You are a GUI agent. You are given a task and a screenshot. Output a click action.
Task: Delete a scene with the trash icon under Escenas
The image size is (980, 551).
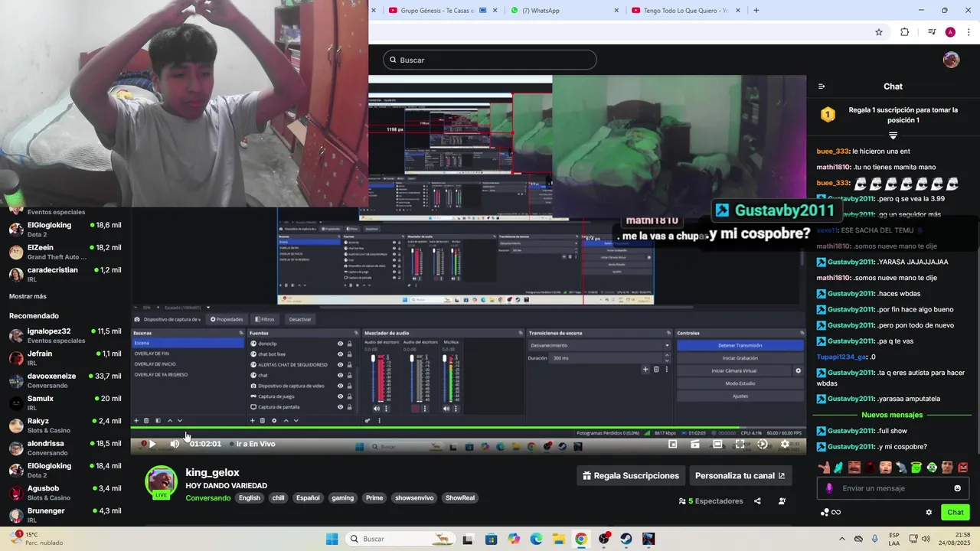[x=146, y=420]
